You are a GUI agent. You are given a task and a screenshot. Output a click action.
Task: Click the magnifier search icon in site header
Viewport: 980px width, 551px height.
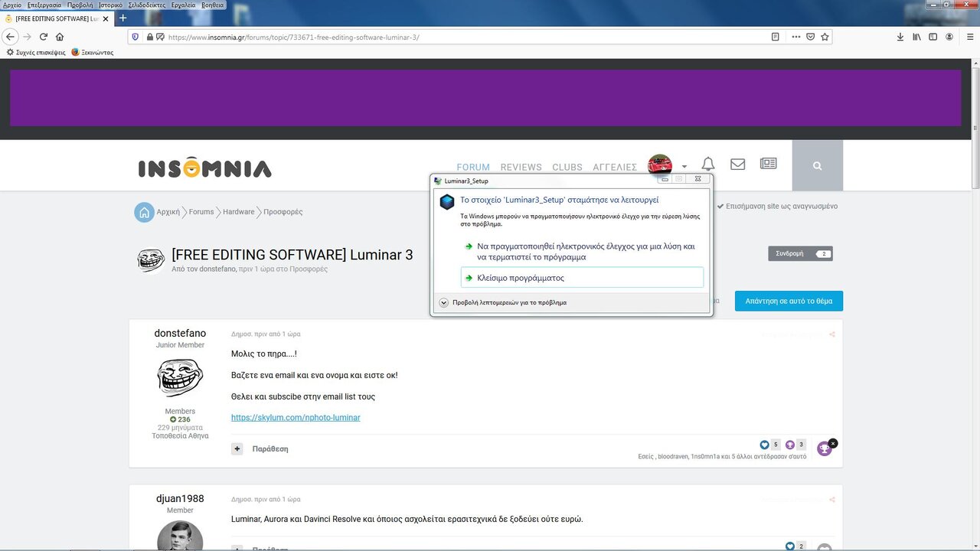point(817,165)
